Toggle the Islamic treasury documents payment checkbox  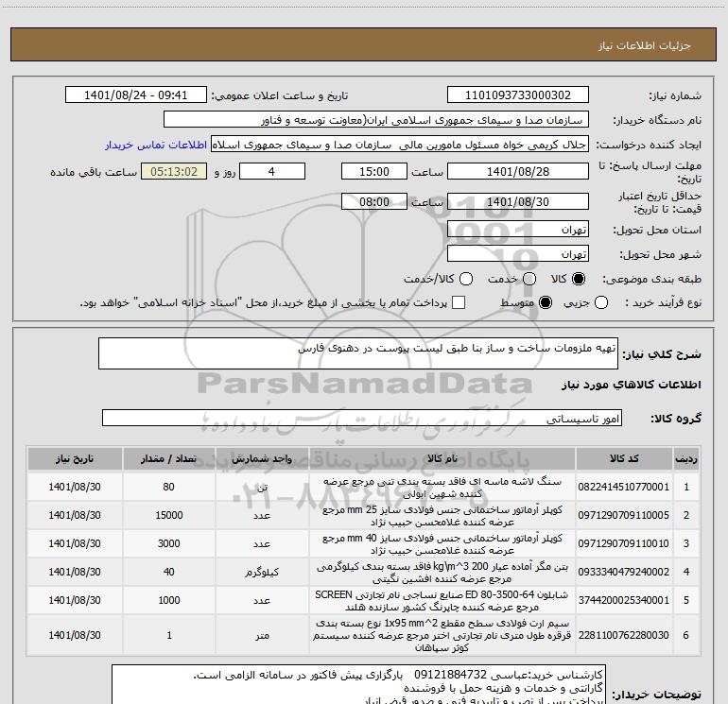click(459, 302)
